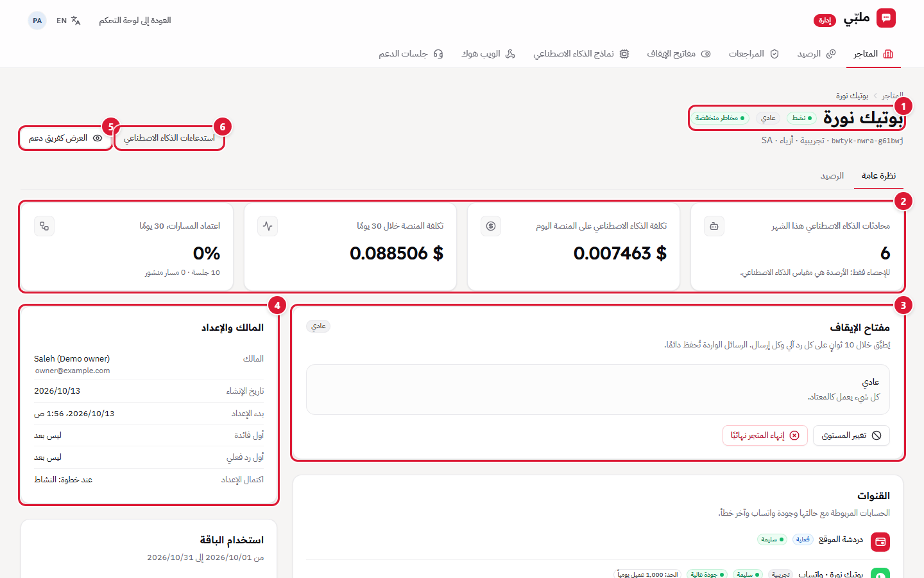The height and width of the screenshot is (578, 924).
Task: Click the headset icon beside جلسات الدعم
Action: tap(438, 54)
